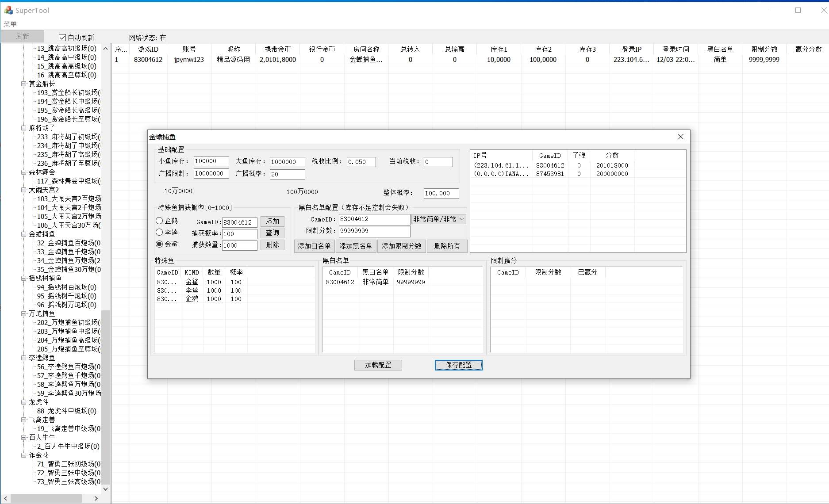Viewport: 829px width, 504px height.
Task: Open the 非常简单 blacklist type dropdown
Action: click(x=438, y=219)
